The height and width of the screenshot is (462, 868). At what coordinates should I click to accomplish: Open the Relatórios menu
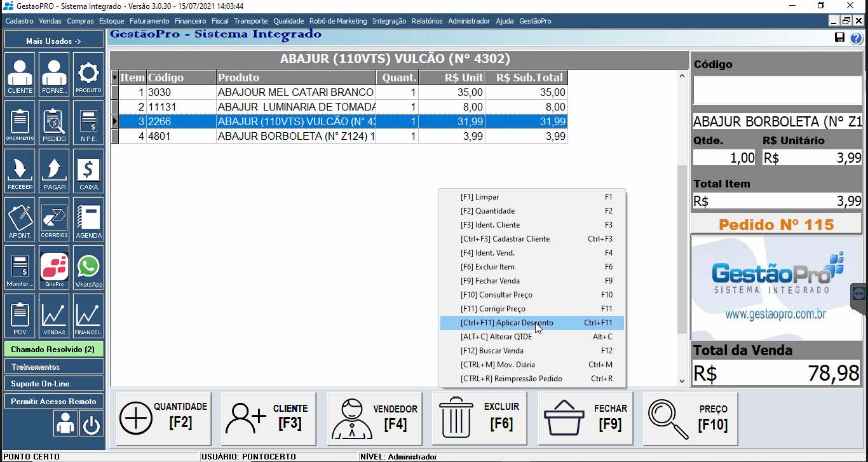[x=427, y=21]
